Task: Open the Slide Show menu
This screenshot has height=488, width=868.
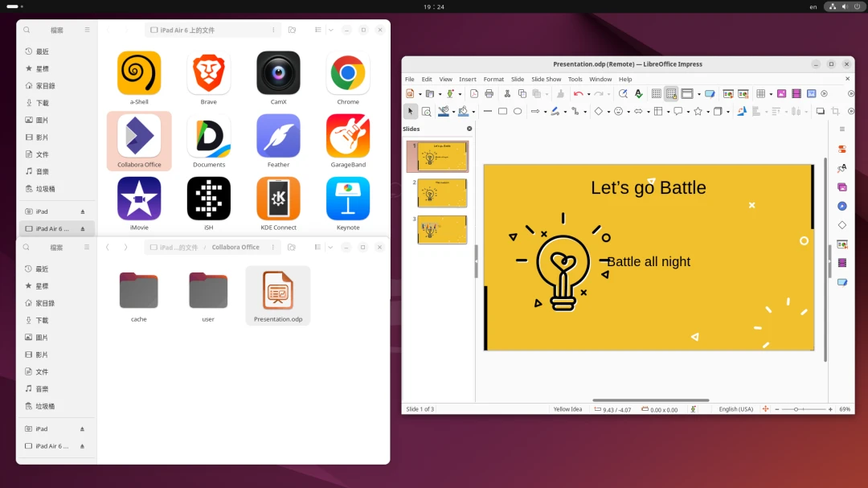Action: click(546, 80)
